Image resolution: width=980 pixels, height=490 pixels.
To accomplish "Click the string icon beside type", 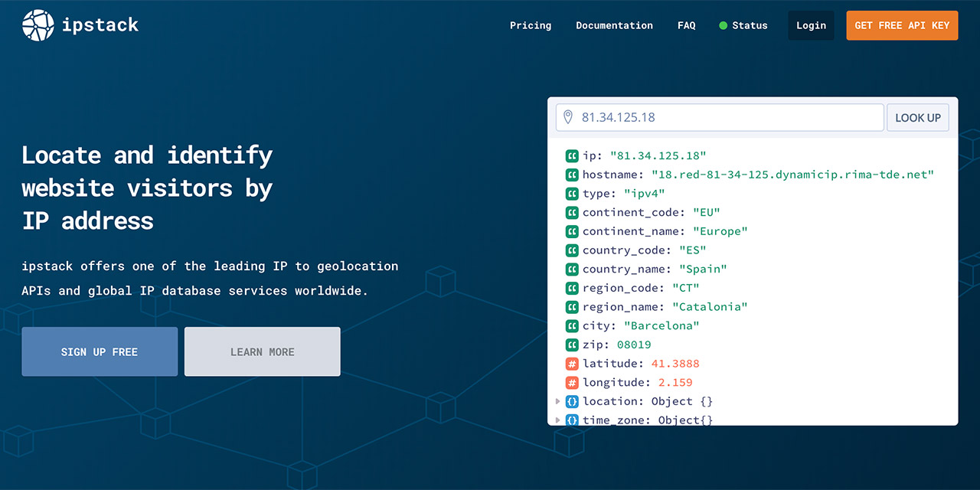I will 572,194.
